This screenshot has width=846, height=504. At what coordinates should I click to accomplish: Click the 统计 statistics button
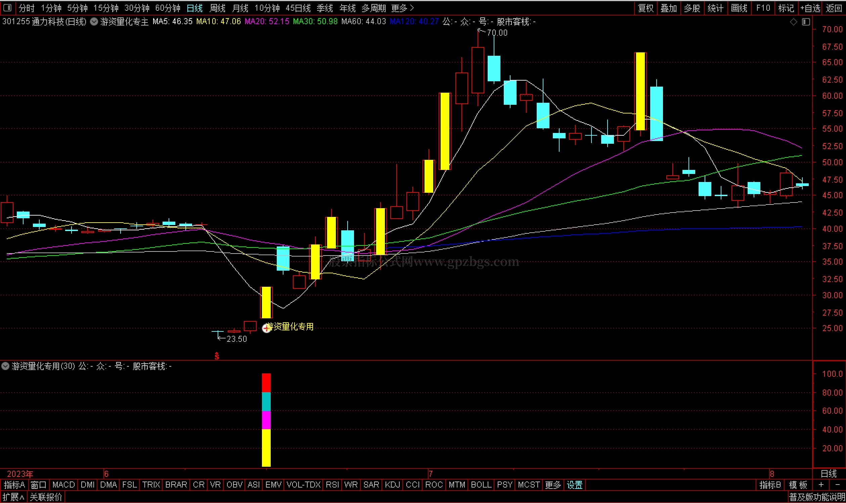716,8
